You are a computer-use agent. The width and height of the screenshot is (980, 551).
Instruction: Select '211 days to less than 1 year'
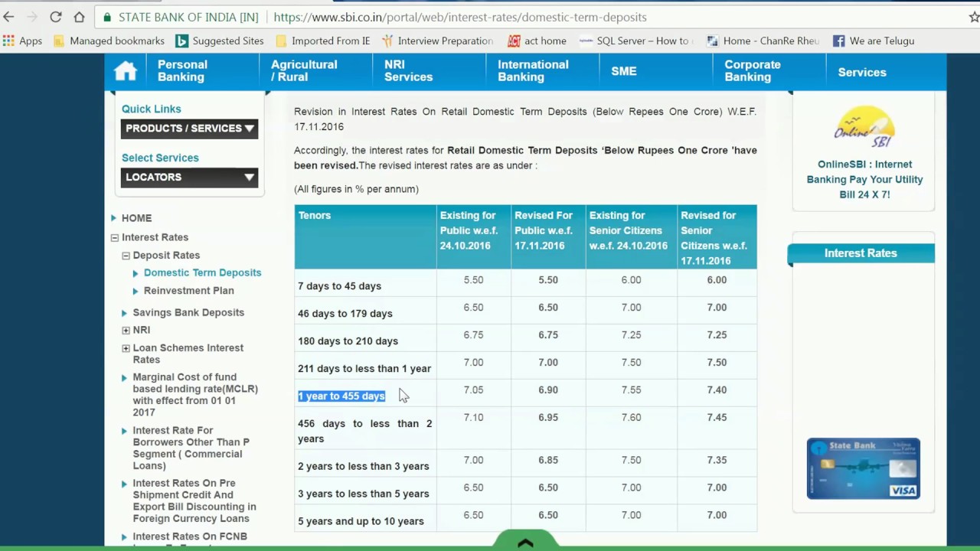tap(364, 369)
